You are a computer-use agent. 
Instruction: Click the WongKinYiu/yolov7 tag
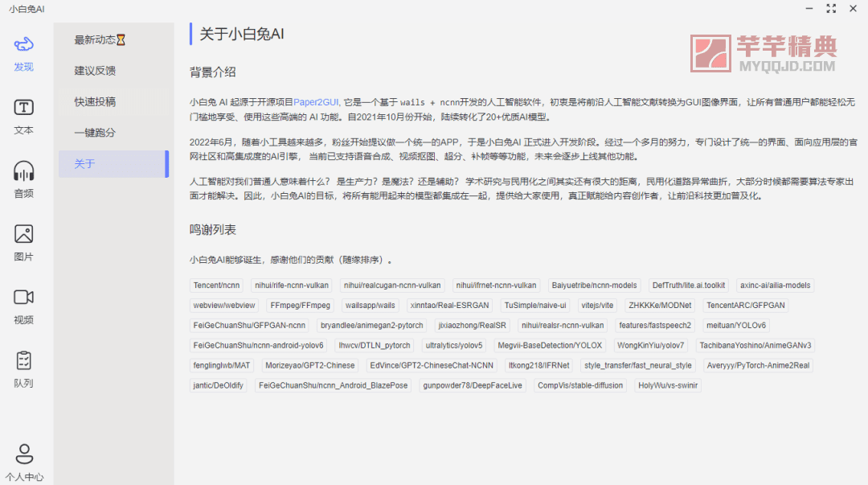point(650,345)
